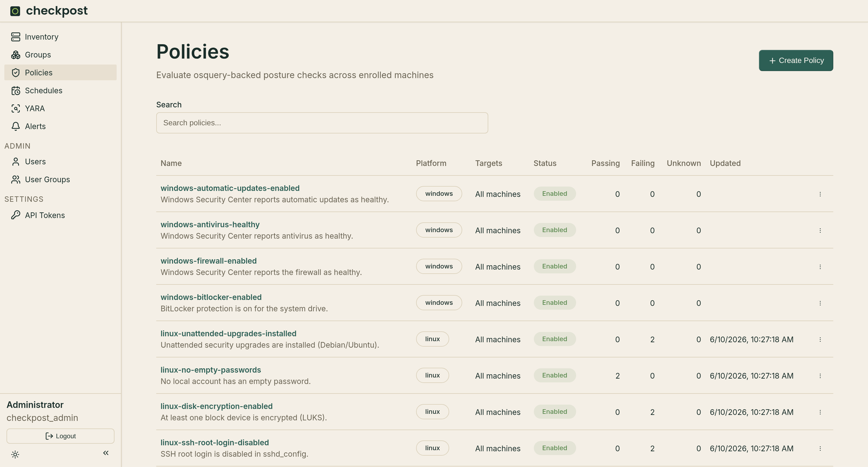This screenshot has width=868, height=467.
Task: Focus the Search policies input field
Action: pyautogui.click(x=322, y=123)
